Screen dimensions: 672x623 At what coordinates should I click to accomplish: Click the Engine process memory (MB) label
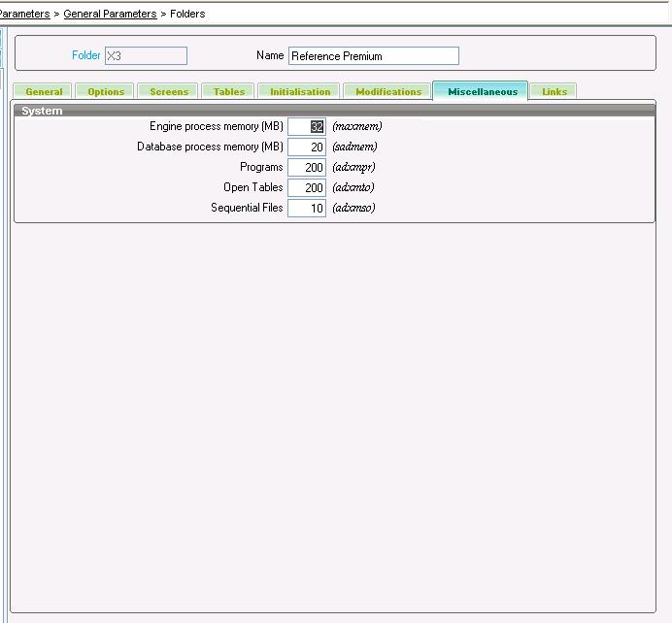click(x=217, y=126)
